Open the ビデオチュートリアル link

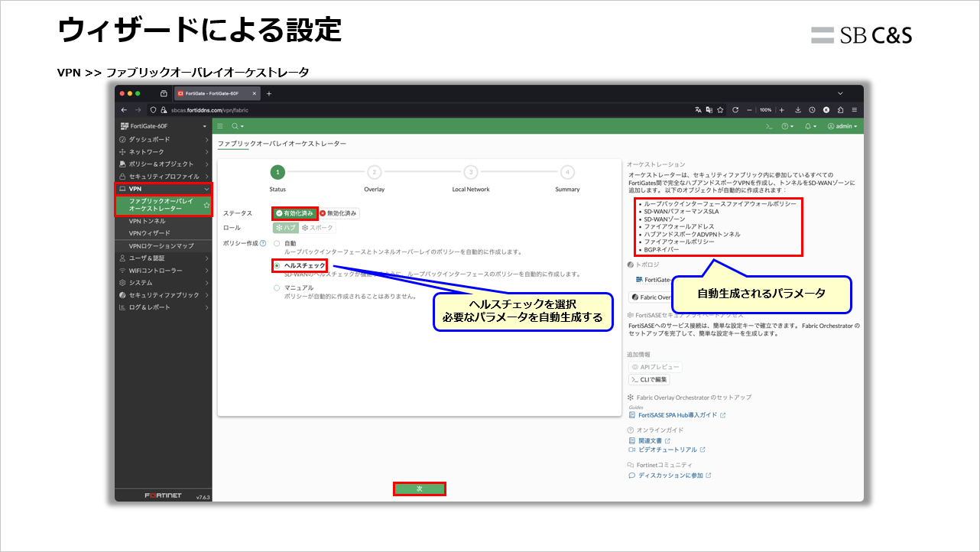pos(667,450)
